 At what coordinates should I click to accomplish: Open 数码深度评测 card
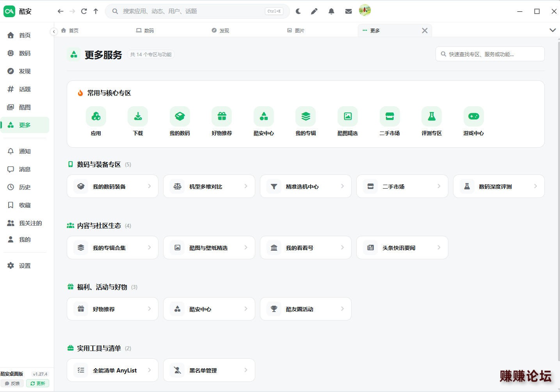coord(499,186)
